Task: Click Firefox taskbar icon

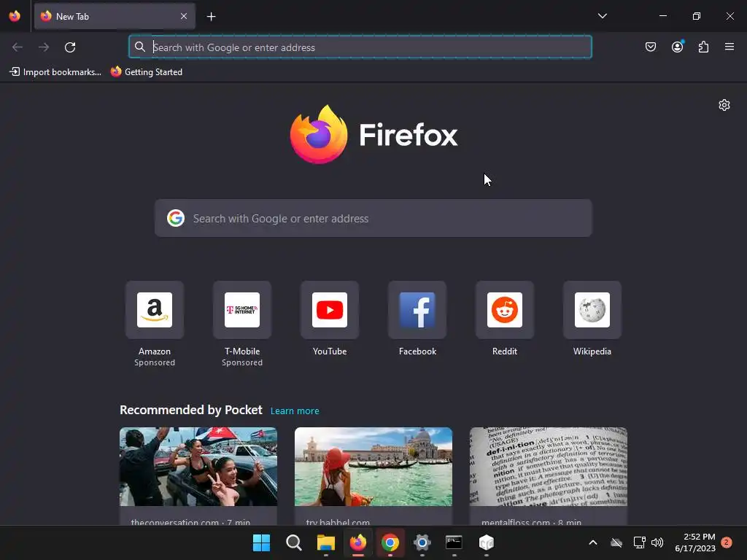Action: (x=357, y=542)
